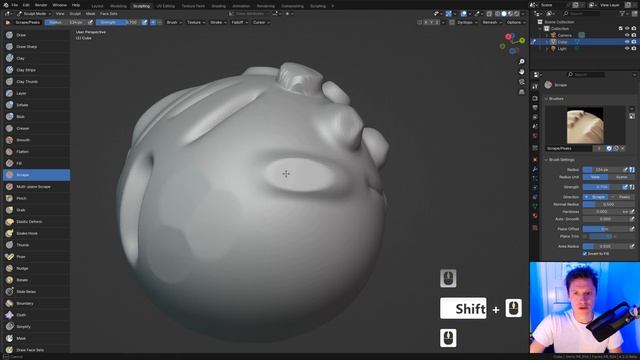Select the Clay Thumb brush
Image resolution: width=640 pixels, height=360 pixels.
[x=36, y=82]
